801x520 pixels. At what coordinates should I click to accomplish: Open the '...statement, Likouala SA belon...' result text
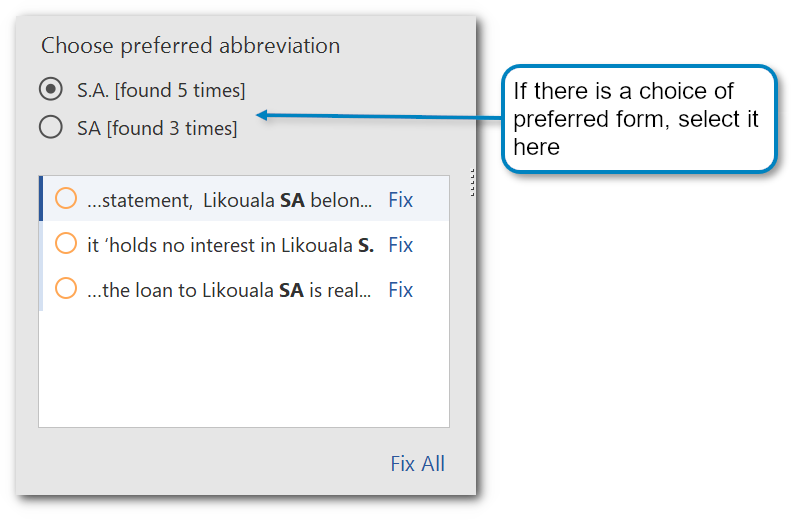coord(229,200)
